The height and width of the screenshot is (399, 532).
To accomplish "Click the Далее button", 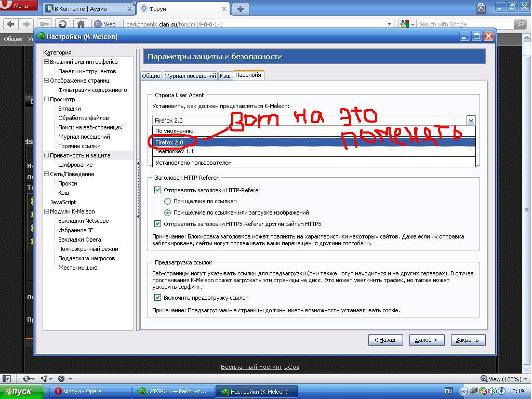I will 427,340.
